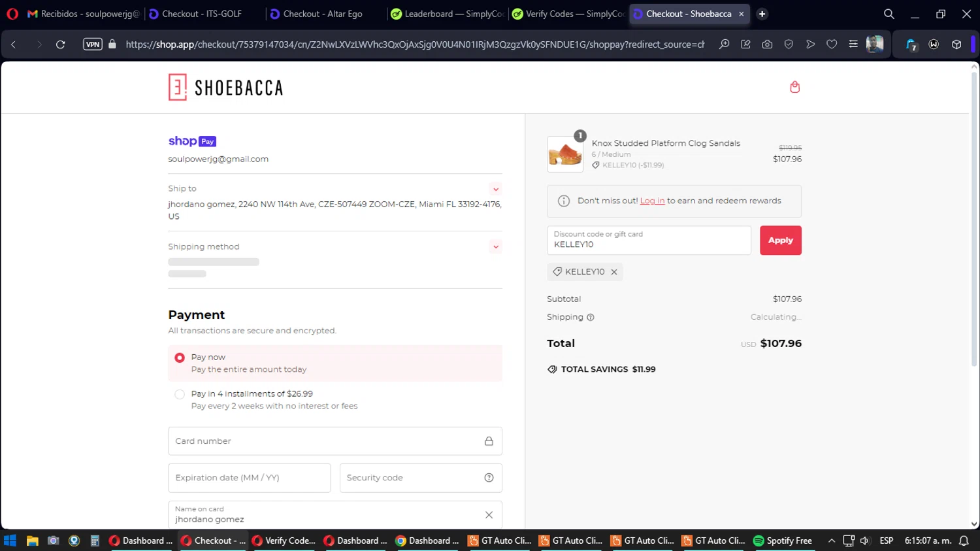The width and height of the screenshot is (980, 551).
Task: Click the Knox clog sandals thumbnail
Action: 565,154
